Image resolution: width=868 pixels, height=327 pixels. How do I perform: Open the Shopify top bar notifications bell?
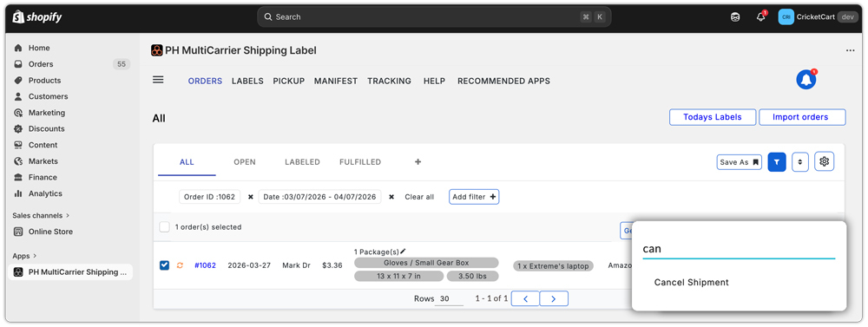[x=761, y=16]
